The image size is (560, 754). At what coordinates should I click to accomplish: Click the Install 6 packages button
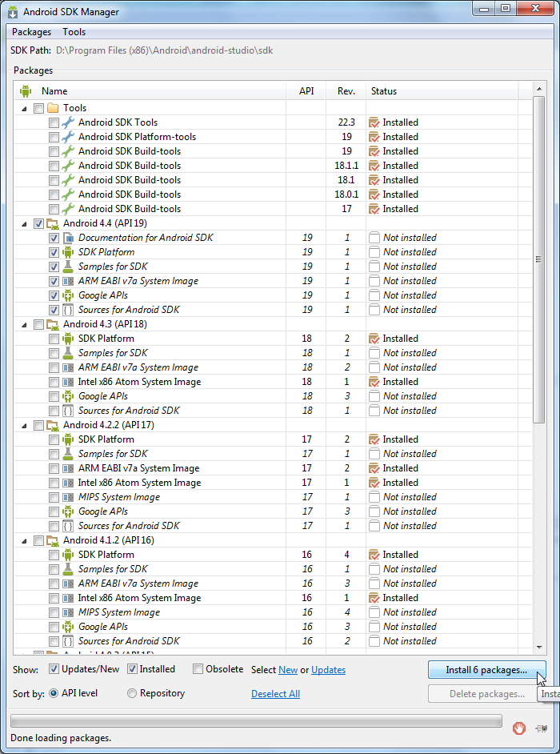(x=486, y=669)
